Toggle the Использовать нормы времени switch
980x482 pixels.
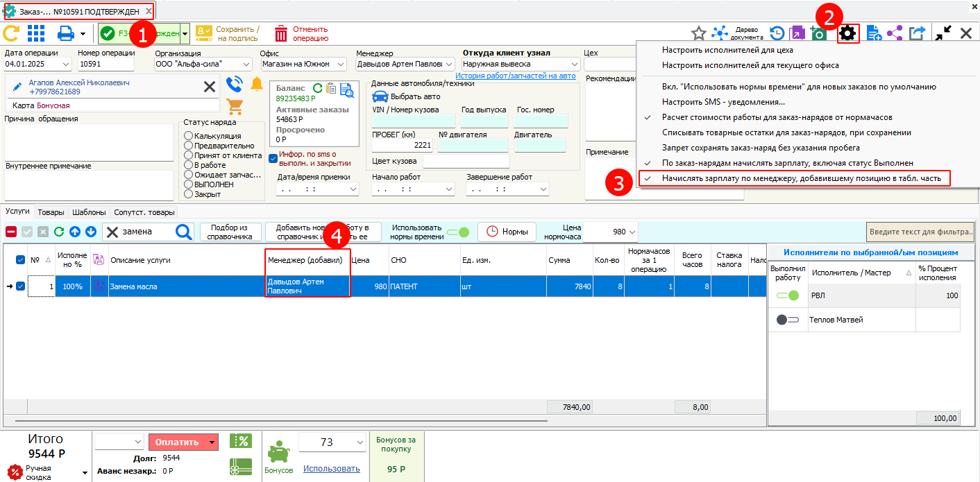point(458,232)
